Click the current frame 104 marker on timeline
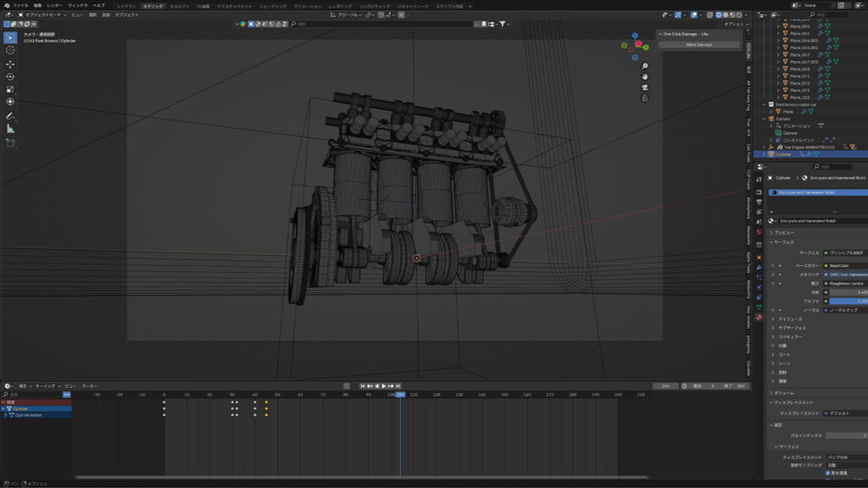The image size is (868, 488). coord(400,395)
